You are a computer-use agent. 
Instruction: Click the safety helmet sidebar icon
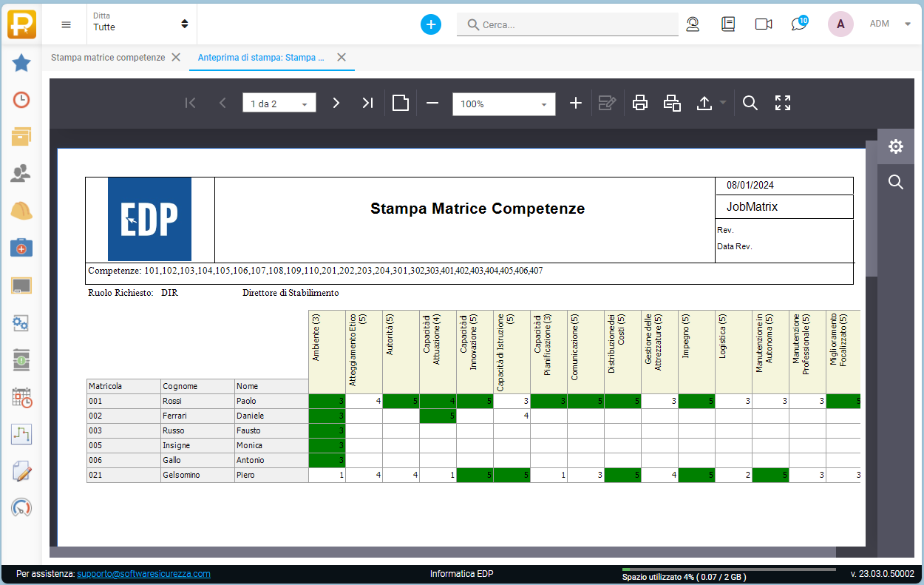(21, 211)
